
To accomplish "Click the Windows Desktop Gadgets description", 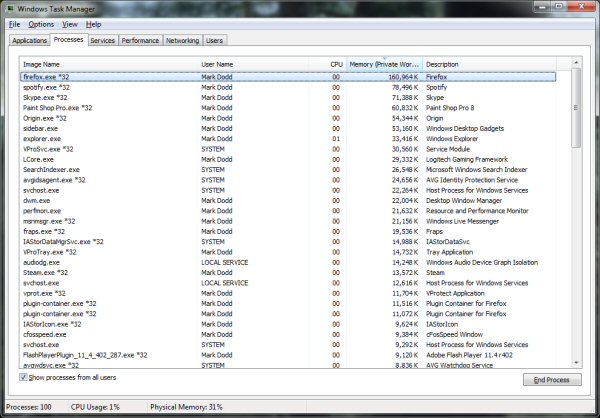I will point(465,129).
